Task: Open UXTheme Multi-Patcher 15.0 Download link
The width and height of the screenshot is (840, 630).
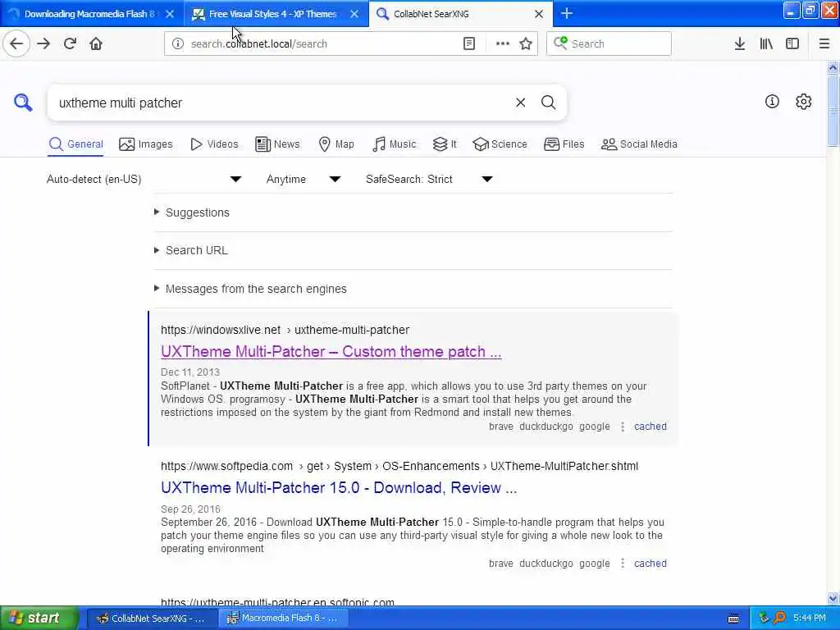Action: point(339,487)
